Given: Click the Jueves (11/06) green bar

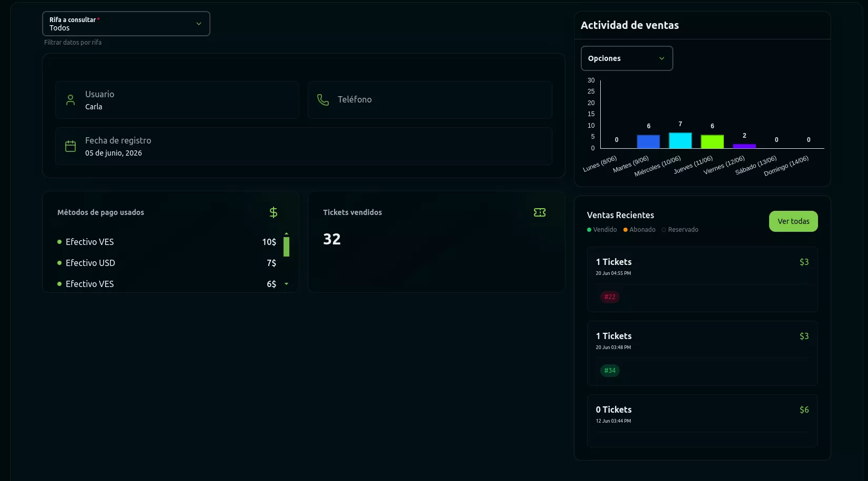Looking at the screenshot, I should [x=712, y=141].
